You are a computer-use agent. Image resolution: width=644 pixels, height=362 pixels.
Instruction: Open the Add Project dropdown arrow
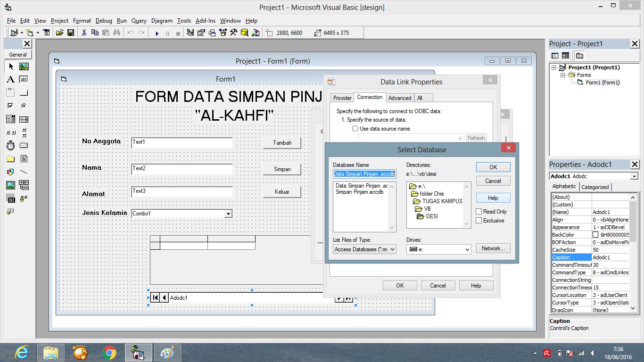point(22,33)
